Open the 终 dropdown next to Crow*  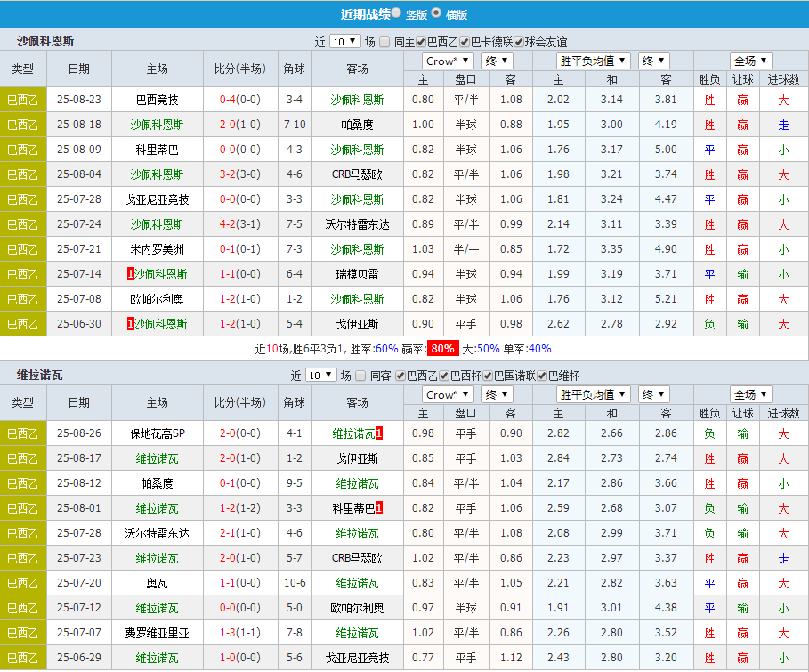pyautogui.click(x=497, y=60)
